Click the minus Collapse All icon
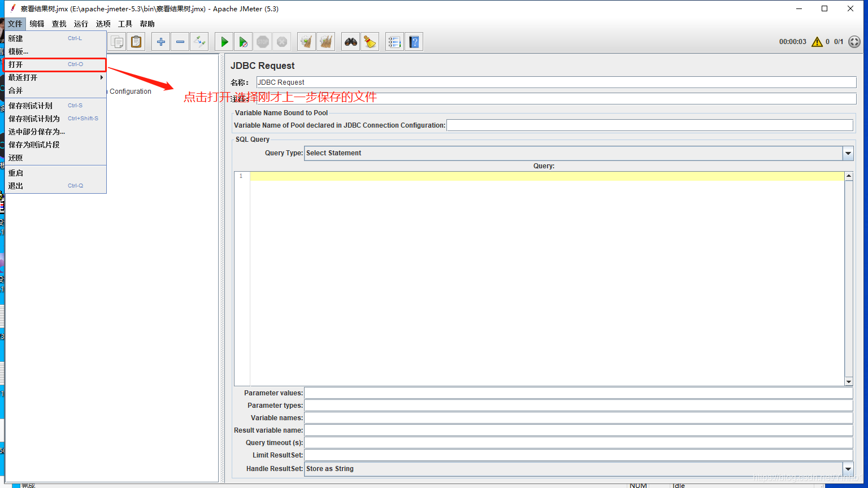The width and height of the screenshot is (868, 488). [x=180, y=42]
